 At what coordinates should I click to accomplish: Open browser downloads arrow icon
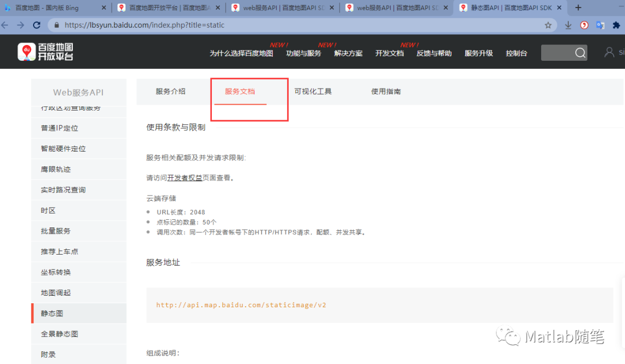568,25
